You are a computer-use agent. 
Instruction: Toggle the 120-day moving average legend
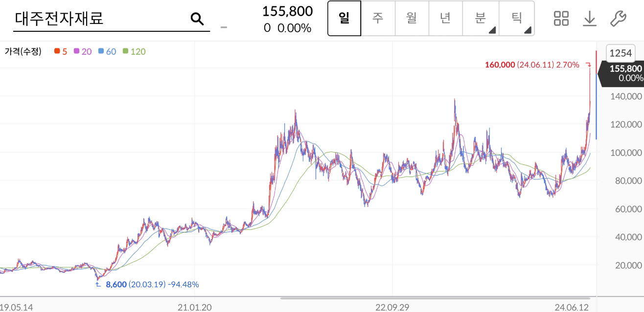134,51
